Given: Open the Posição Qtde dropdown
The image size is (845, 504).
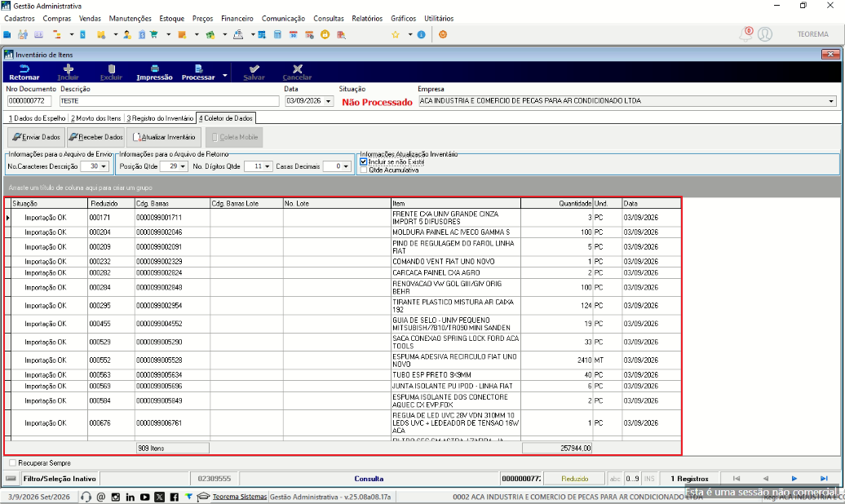Looking at the screenshot, I should [184, 166].
